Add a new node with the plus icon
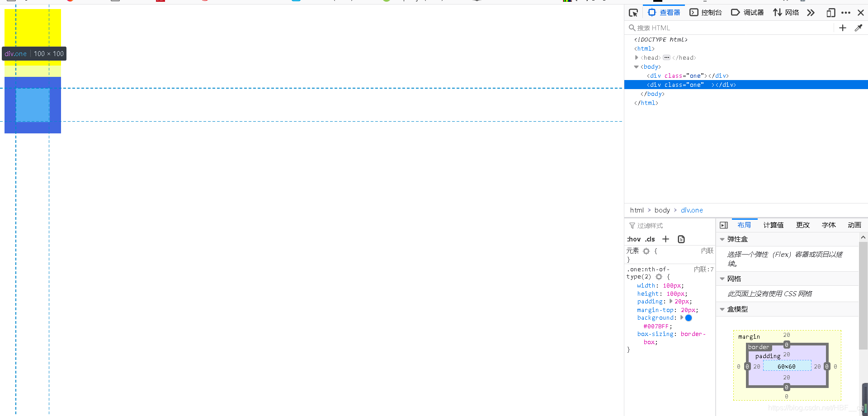 pyautogui.click(x=843, y=28)
